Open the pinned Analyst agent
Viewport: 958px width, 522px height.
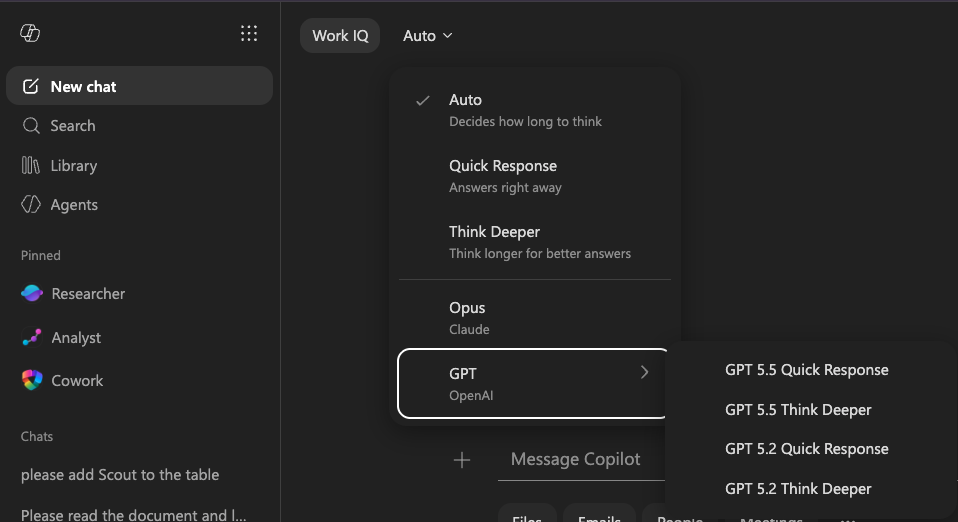(139, 337)
